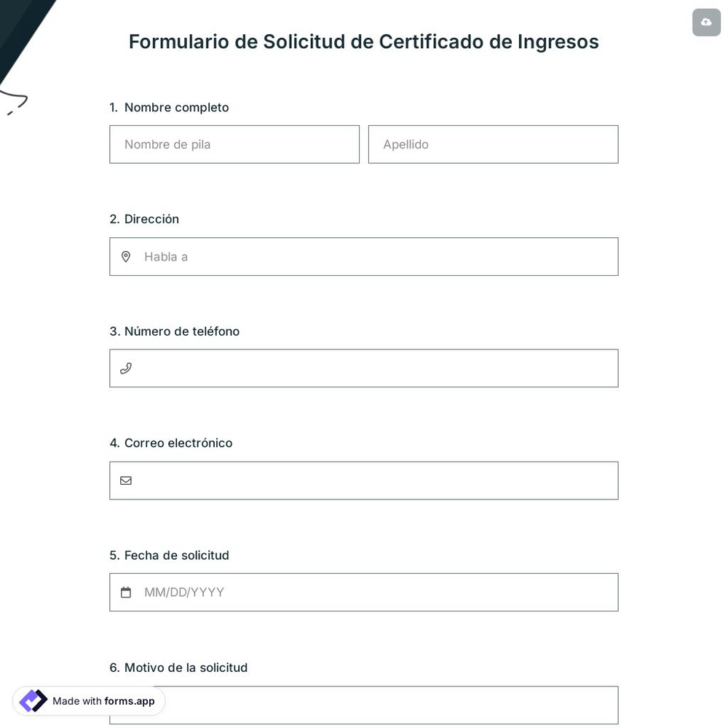Viewport: 728px width, 728px height.
Task: Click the location pin icon in Dirección field
Action: coord(126,256)
